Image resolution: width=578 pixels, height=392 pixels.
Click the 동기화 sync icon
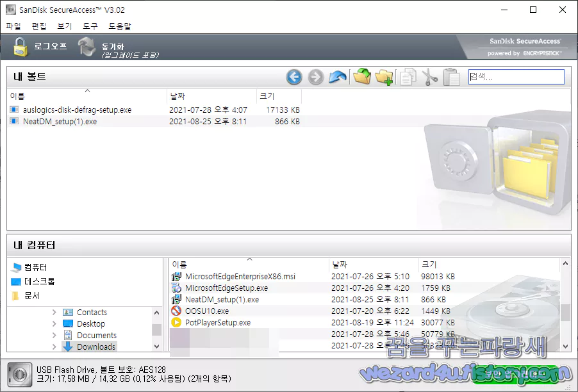(86, 48)
